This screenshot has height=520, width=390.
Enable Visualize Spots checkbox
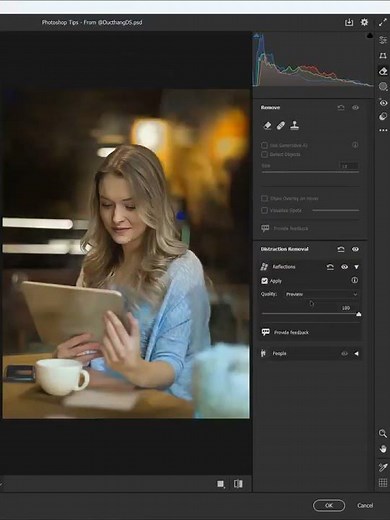click(x=264, y=210)
